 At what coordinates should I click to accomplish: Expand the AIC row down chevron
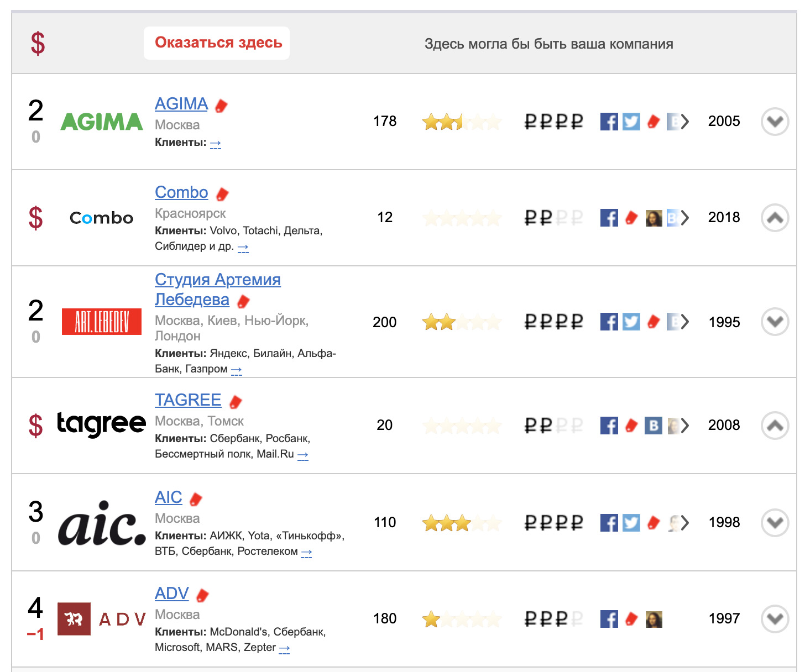coord(775,523)
